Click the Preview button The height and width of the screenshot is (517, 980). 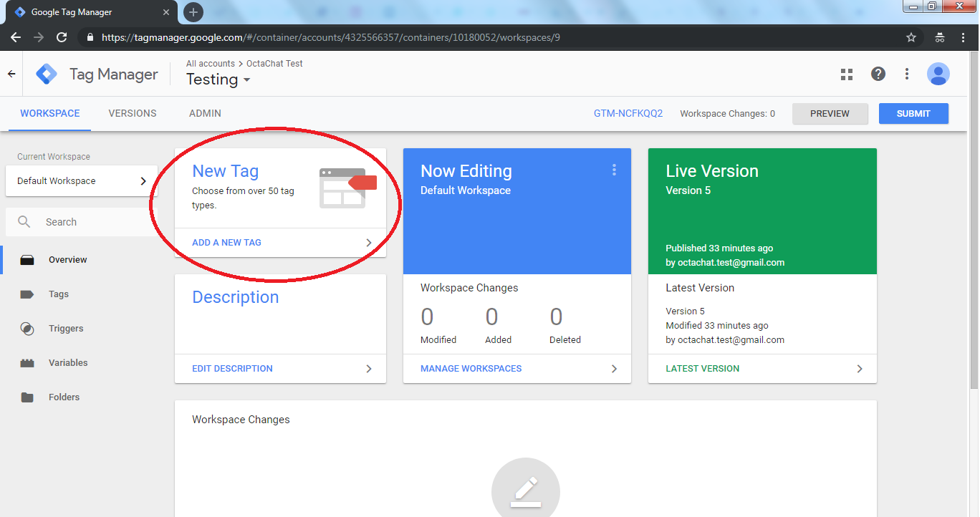[x=830, y=114]
